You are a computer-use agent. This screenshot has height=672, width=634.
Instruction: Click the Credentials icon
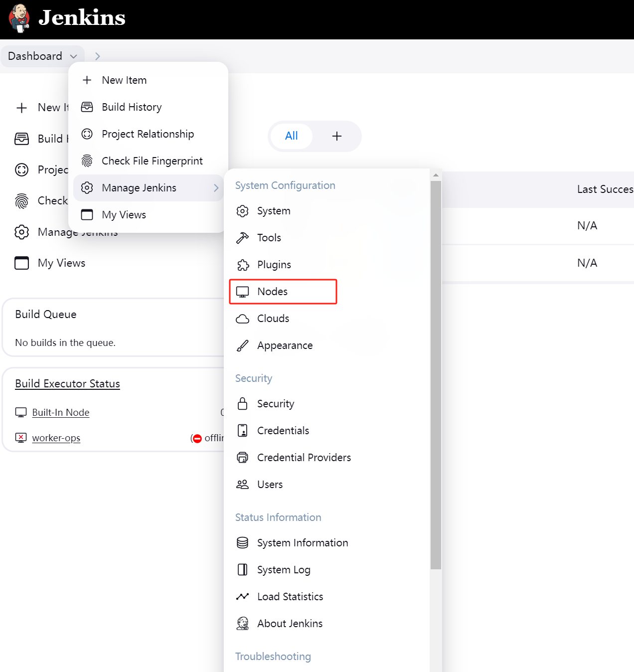243,431
